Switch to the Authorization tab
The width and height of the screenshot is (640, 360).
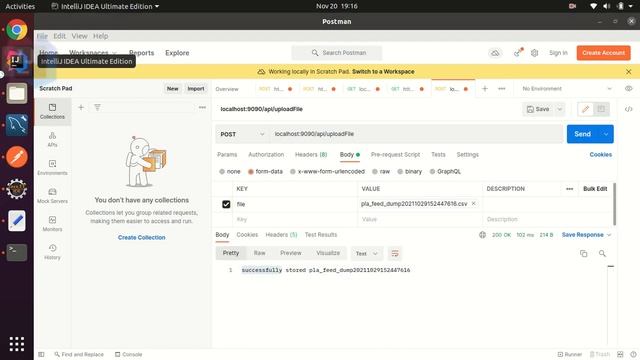point(266,154)
